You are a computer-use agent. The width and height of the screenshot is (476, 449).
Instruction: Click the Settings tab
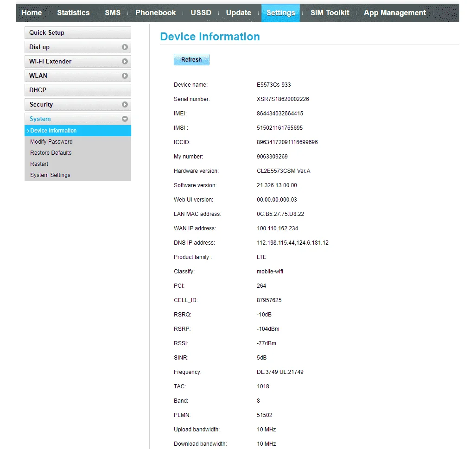(x=281, y=13)
